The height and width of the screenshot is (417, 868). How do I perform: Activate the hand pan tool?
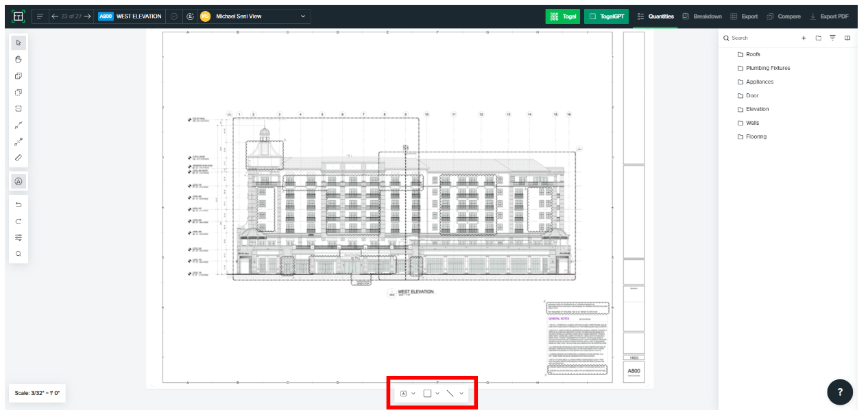(19, 60)
